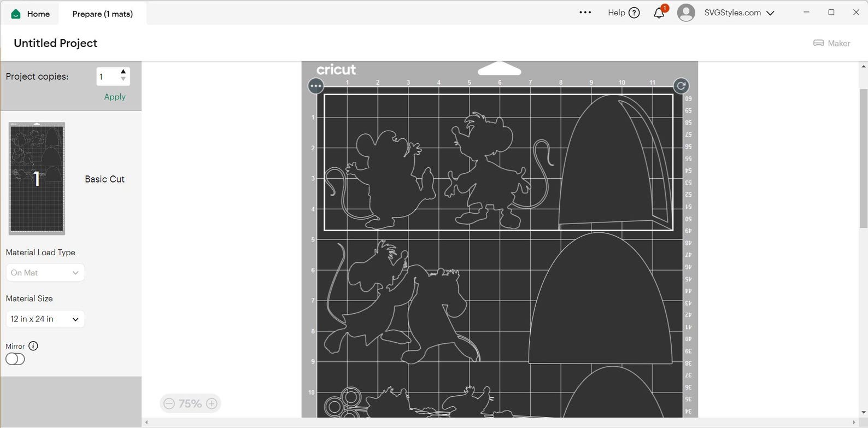Click the Cricut home icon
868x428 pixels.
(16, 14)
